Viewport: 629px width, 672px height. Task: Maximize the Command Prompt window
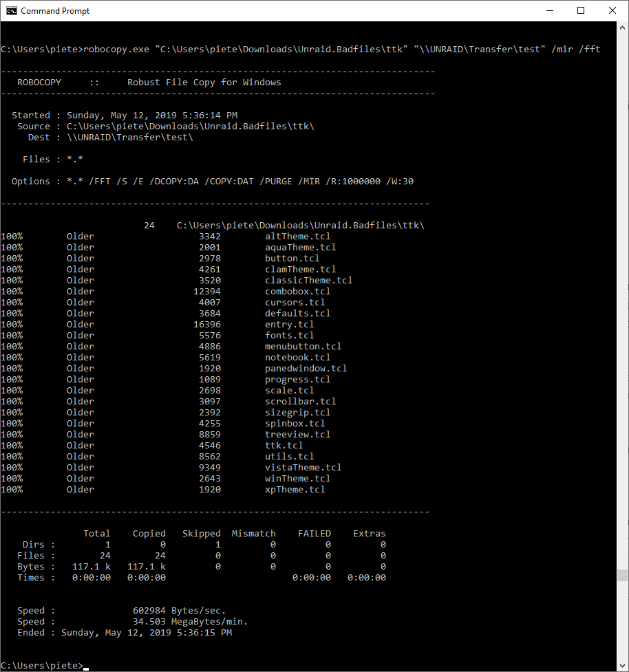click(x=581, y=11)
